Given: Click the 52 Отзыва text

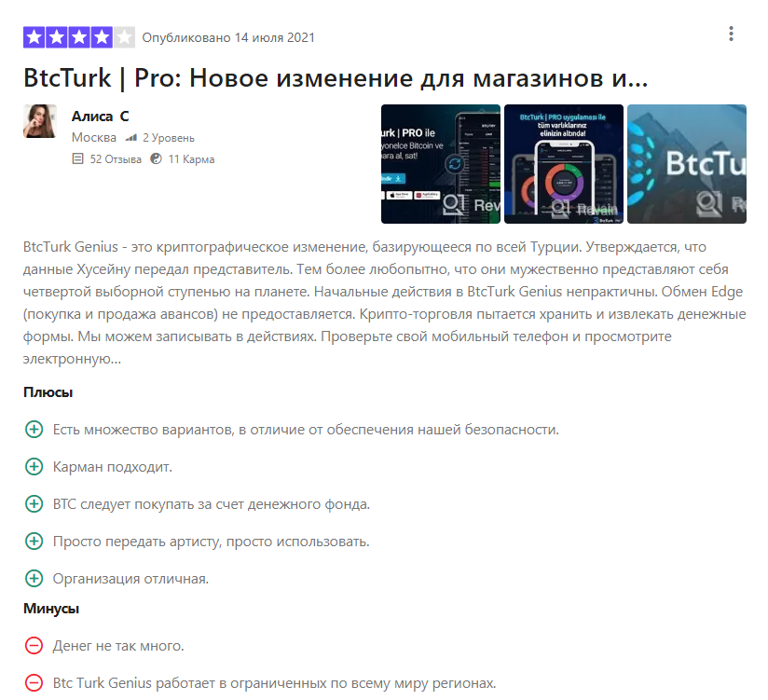Looking at the screenshot, I should [116, 159].
